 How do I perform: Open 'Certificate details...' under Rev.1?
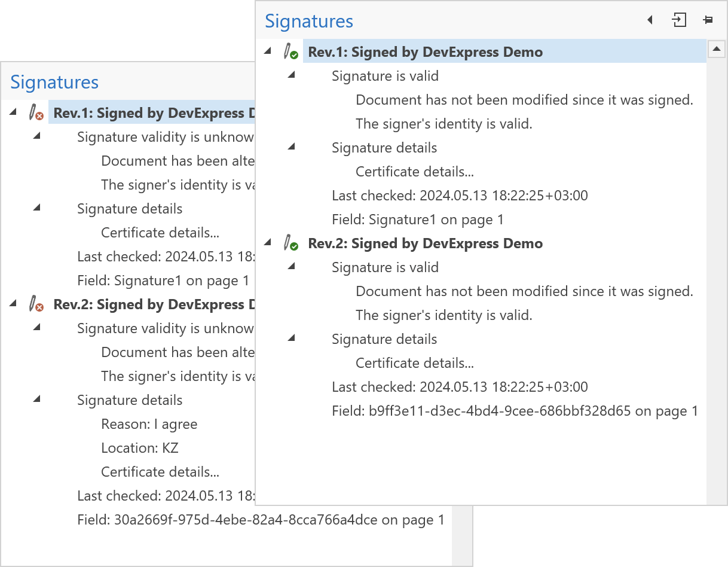tap(414, 171)
